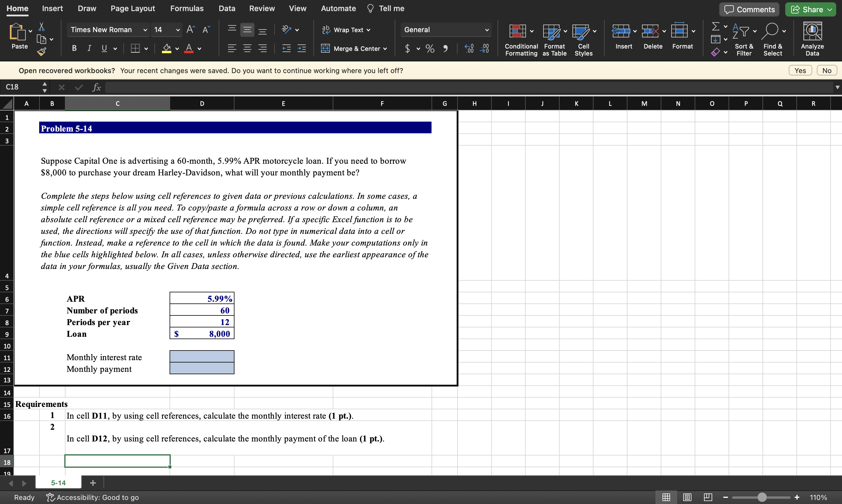Expand font color options arrow
842x504 pixels.
point(199,49)
